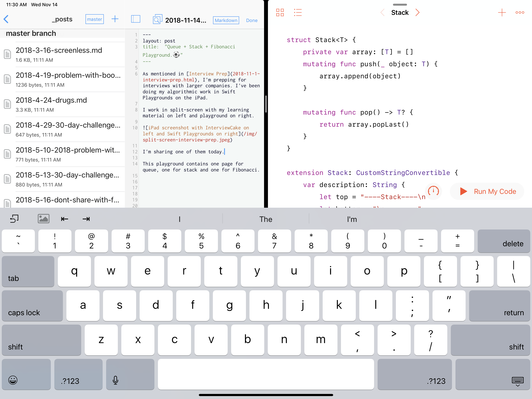Tap the pipe backslash key

pyautogui.click(x=514, y=271)
